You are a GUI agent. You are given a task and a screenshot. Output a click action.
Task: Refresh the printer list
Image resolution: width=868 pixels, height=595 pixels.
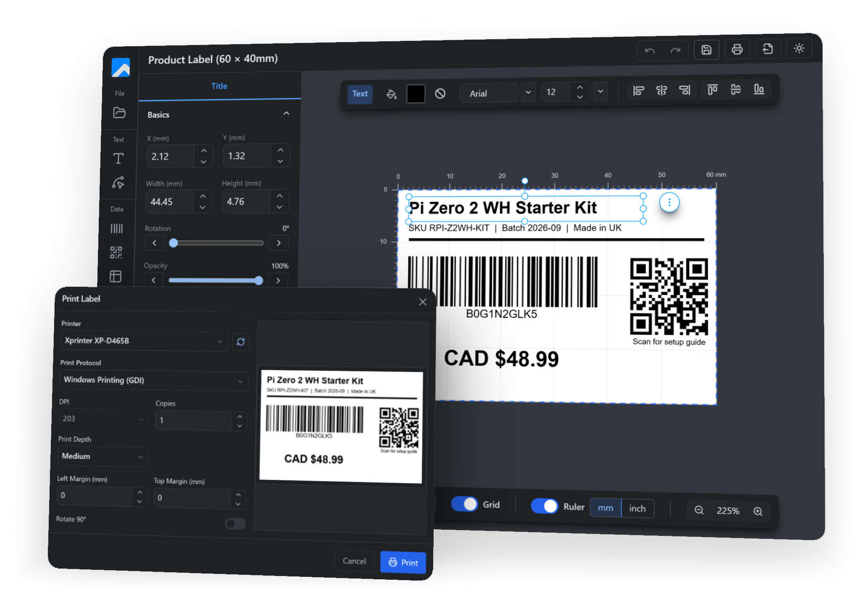(x=241, y=342)
